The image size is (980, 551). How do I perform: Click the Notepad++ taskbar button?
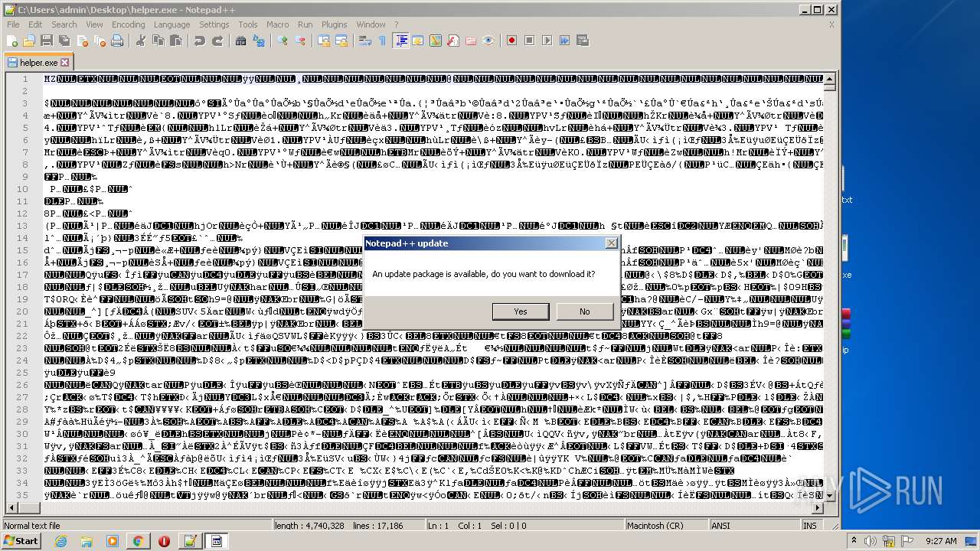(x=189, y=541)
